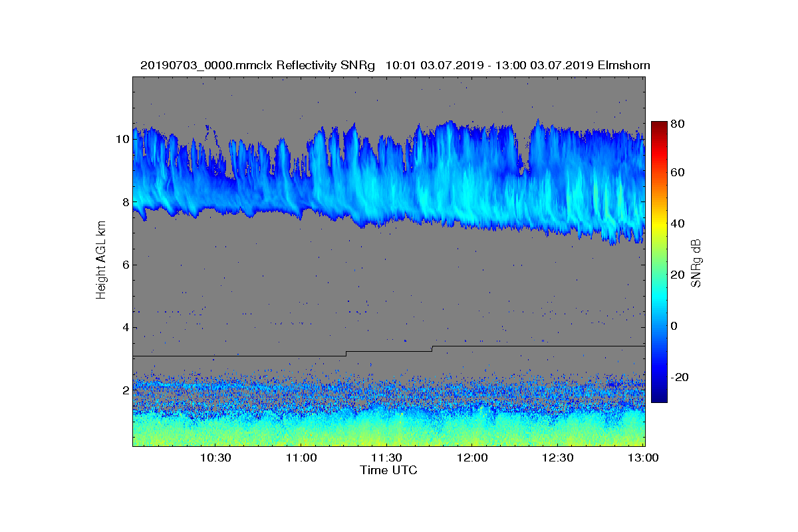The image size is (798, 532).
Task: Click the 'SNRg dB' colorbar label
Action: pyautogui.click(x=696, y=263)
